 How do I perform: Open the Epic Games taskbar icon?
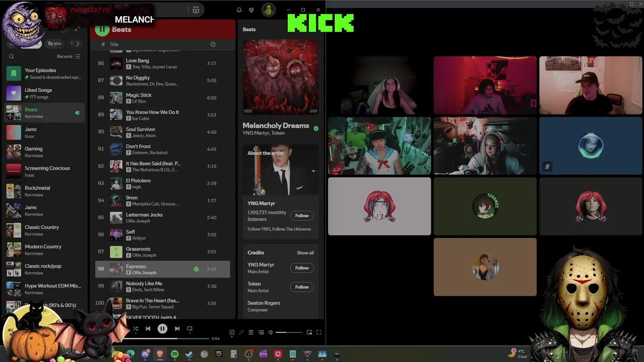click(x=219, y=354)
